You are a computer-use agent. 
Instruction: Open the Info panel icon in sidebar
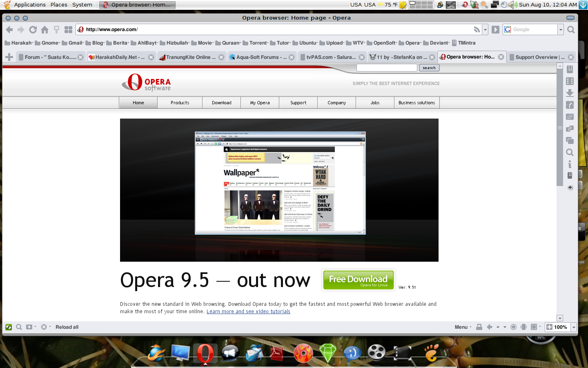pyautogui.click(x=570, y=164)
